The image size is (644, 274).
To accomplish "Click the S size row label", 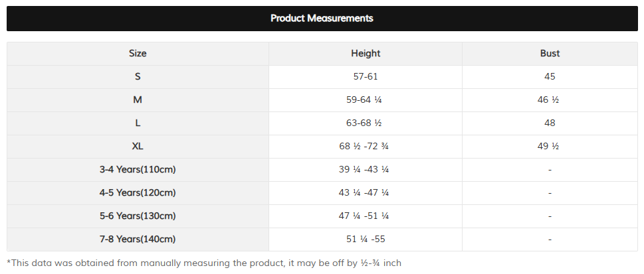I will coord(138,77).
